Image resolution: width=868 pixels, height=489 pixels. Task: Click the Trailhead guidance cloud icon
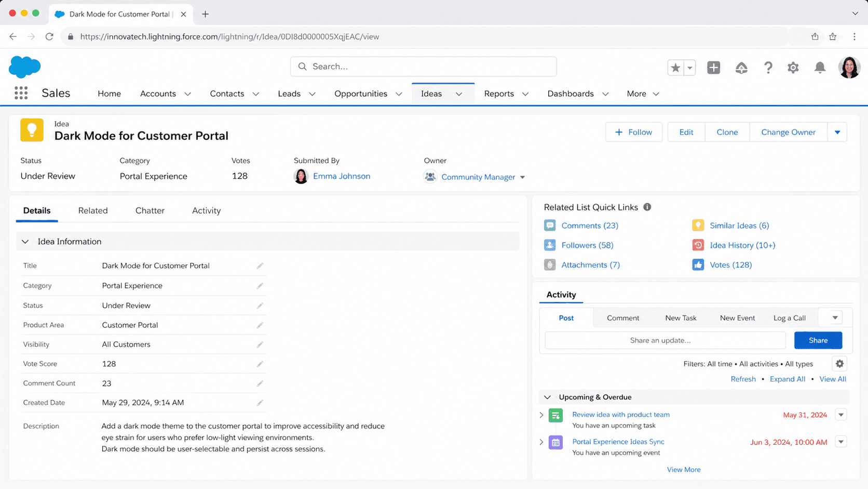[x=741, y=68]
